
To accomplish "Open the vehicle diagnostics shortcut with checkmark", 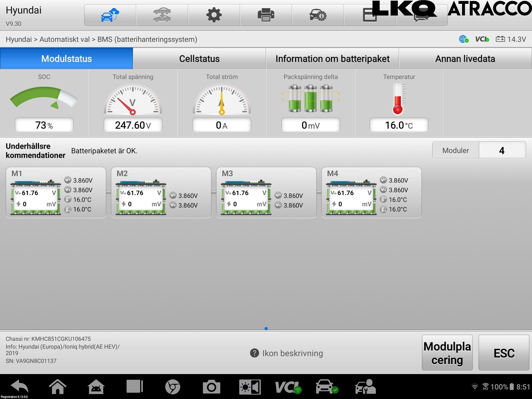I will [327, 387].
